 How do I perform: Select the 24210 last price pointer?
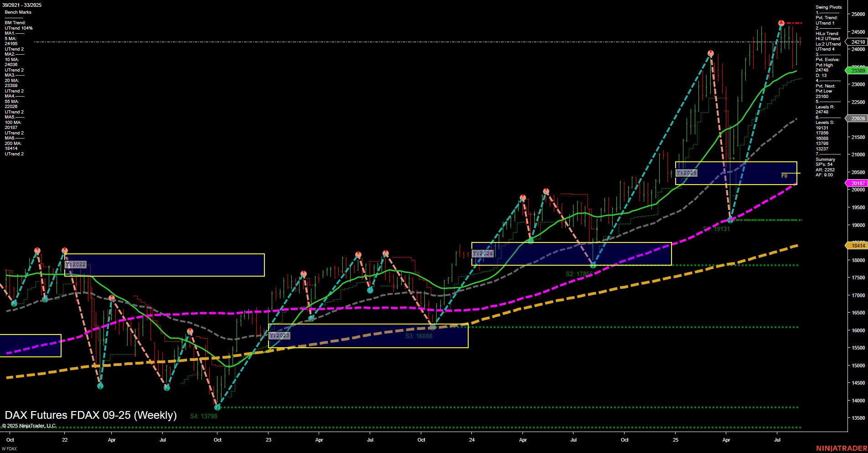pos(857,42)
